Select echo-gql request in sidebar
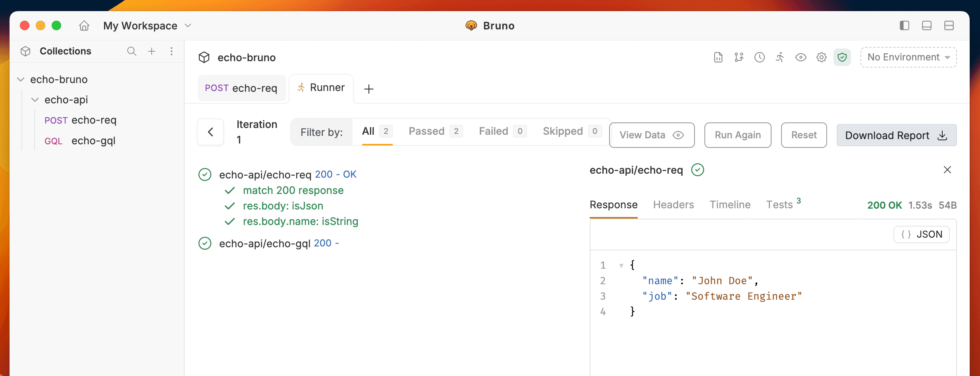This screenshot has width=980, height=376. 93,141
